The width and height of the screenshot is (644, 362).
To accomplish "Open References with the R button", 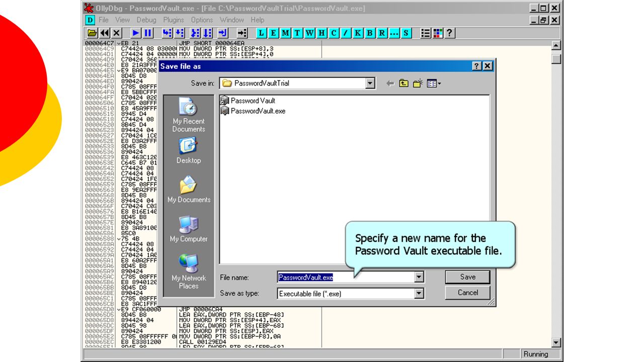I will pos(382,33).
